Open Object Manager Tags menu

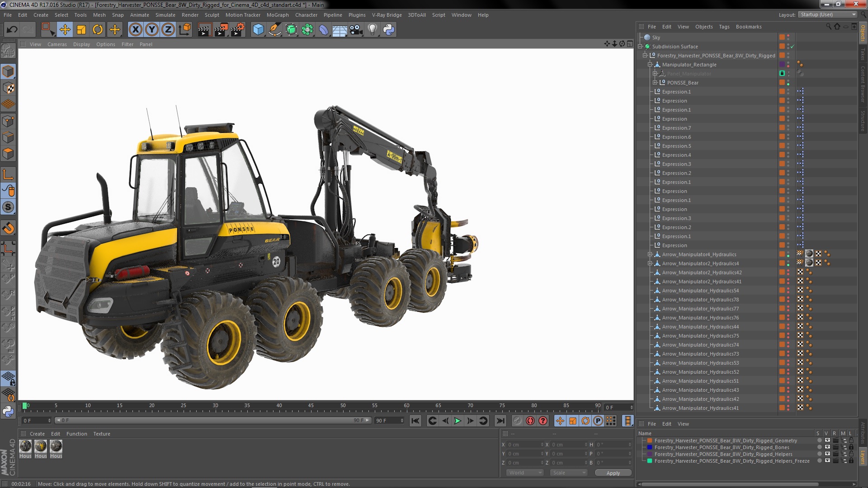(724, 27)
